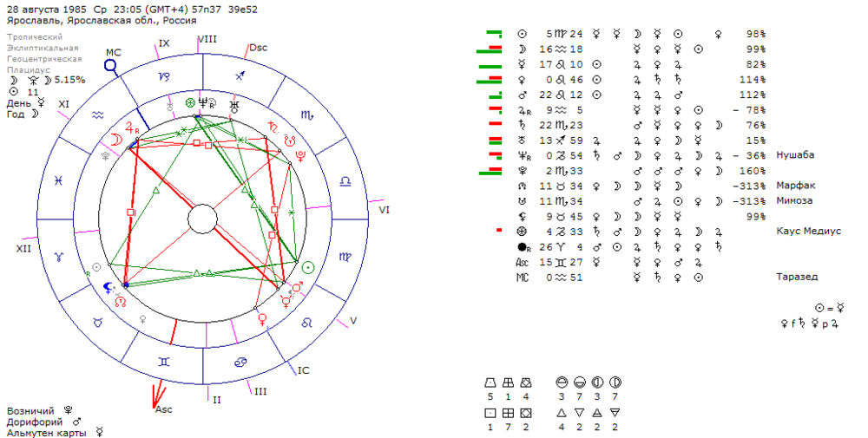Click the '114%' strength value for Venus
Image resolution: width=868 pixels, height=438 pixels.
click(x=753, y=80)
